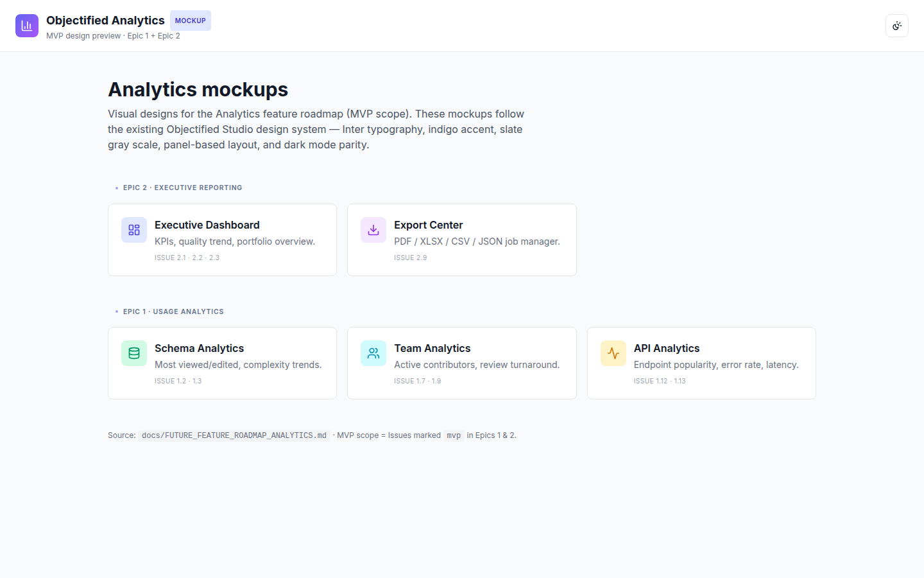The height and width of the screenshot is (578, 924).
Task: Click 'ISSUE 2.1 · 2.2 · 2.3' label
Action: pos(187,258)
